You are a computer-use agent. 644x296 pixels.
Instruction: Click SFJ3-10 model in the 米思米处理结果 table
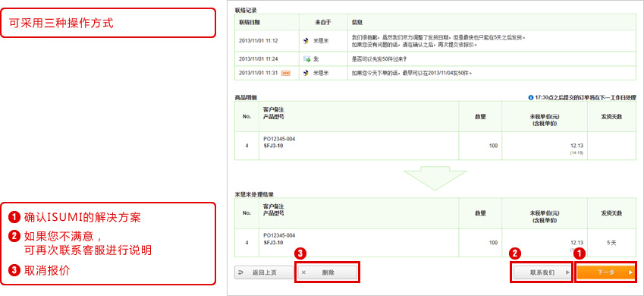[x=273, y=243]
